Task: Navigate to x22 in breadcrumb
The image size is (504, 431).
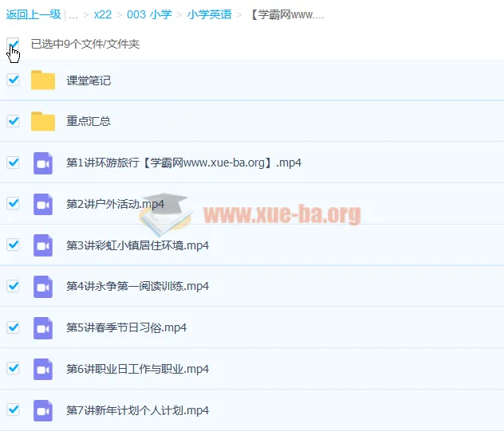Action: pyautogui.click(x=103, y=14)
